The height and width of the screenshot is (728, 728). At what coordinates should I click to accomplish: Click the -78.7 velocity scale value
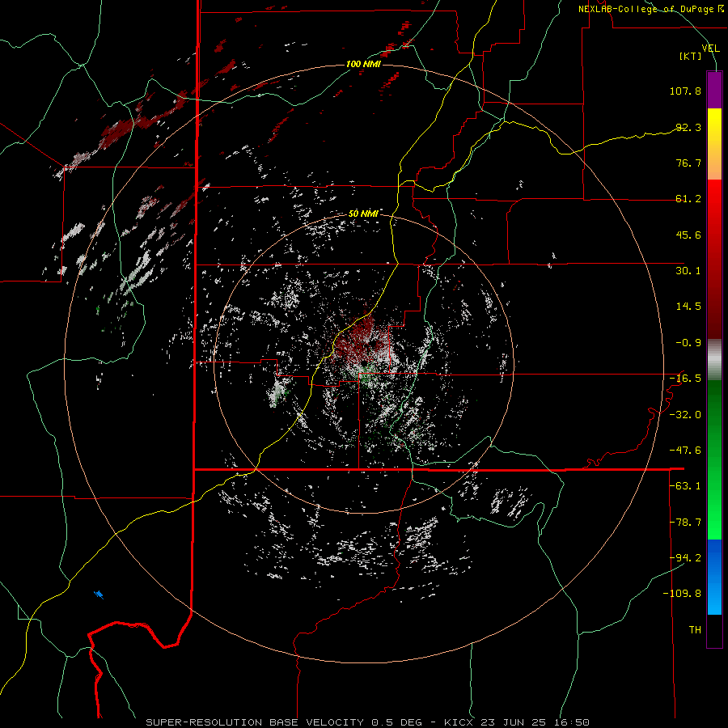click(685, 523)
